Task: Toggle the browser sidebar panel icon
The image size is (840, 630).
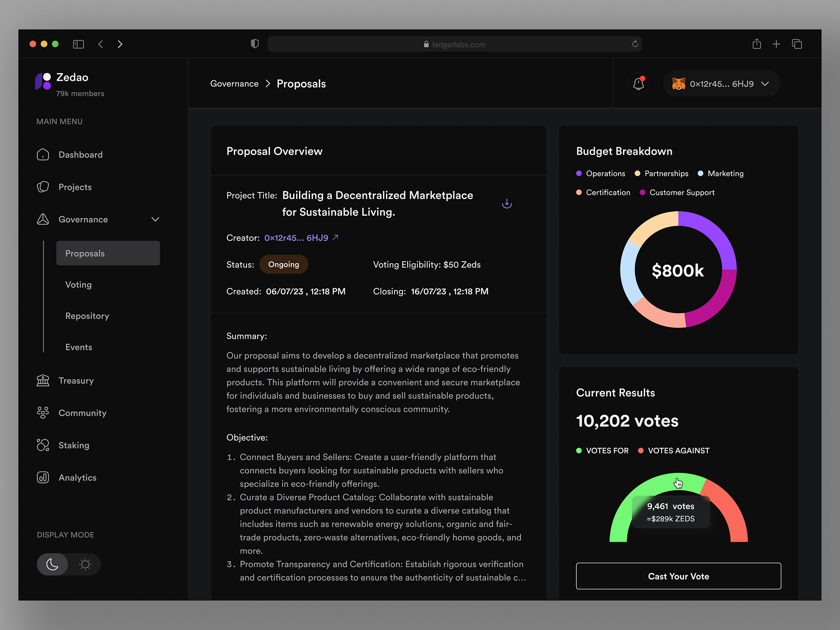Action: (78, 44)
